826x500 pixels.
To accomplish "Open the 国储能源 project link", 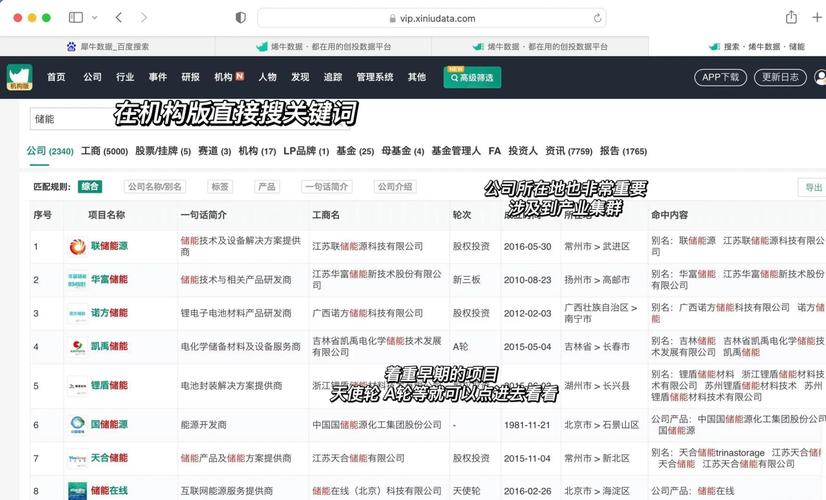I will tap(109, 424).
